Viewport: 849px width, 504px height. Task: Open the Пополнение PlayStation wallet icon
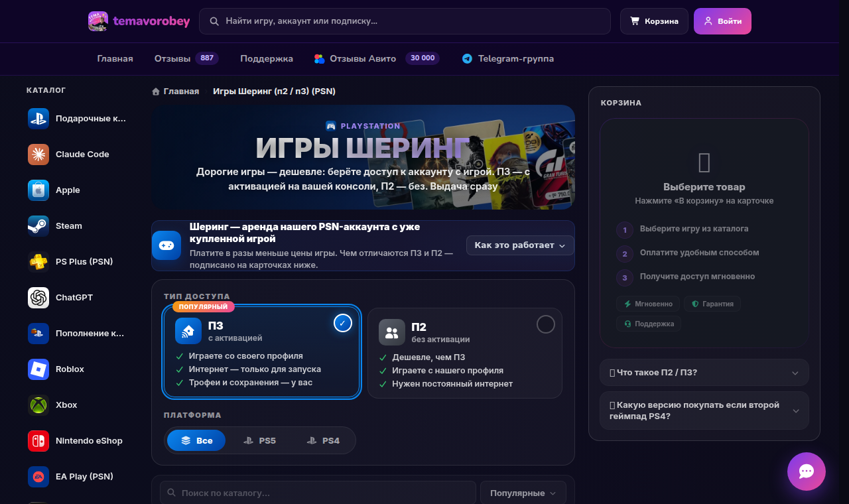pos(38,334)
